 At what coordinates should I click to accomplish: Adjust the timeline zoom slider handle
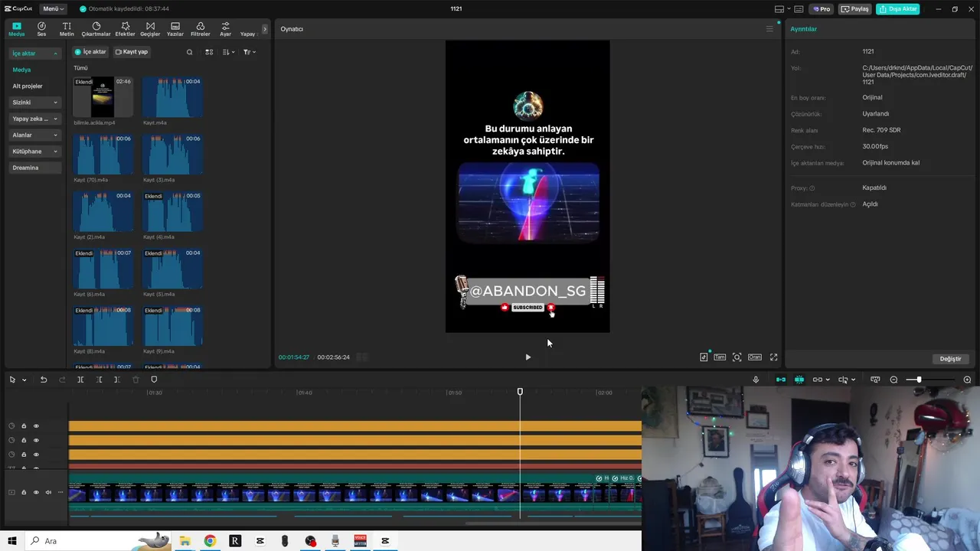[919, 380]
